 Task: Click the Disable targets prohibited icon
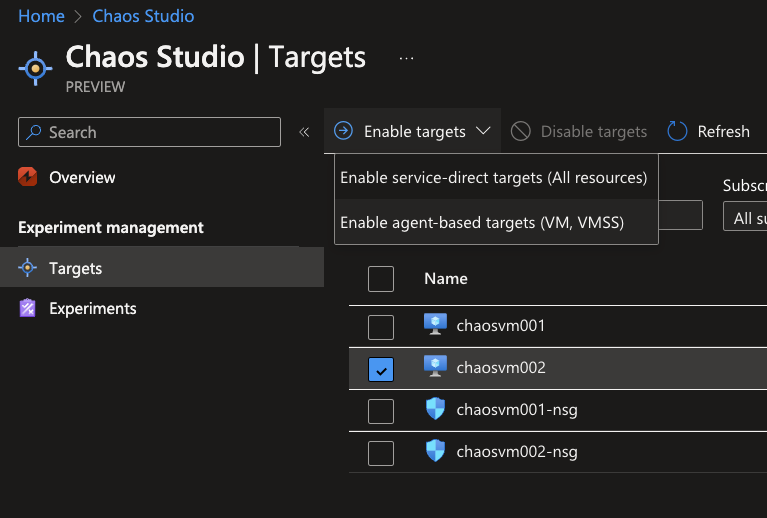click(520, 131)
